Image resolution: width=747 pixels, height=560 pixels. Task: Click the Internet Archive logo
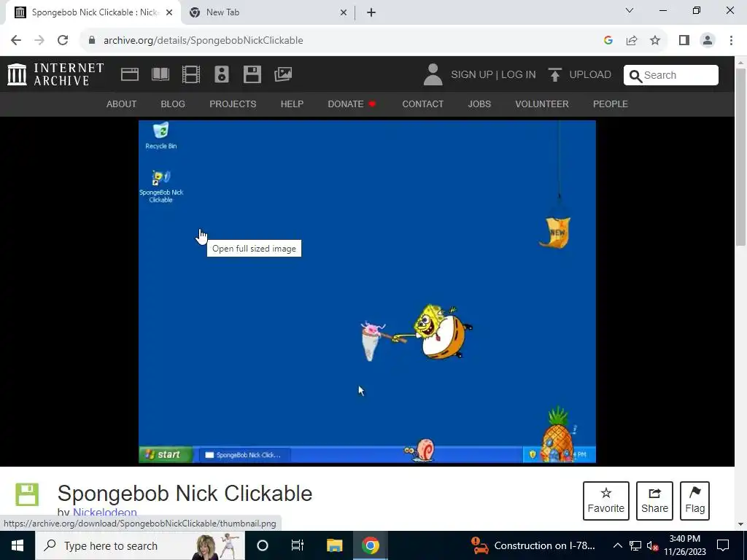[x=55, y=75]
